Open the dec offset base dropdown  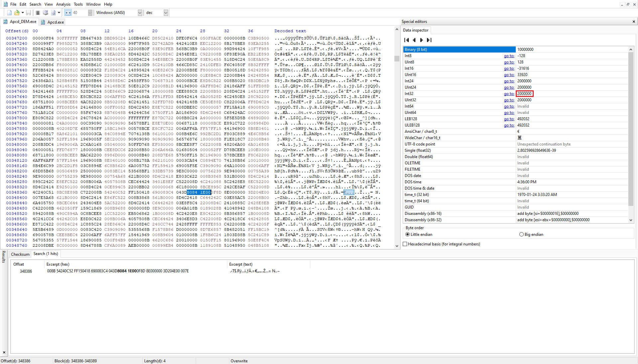(166, 13)
